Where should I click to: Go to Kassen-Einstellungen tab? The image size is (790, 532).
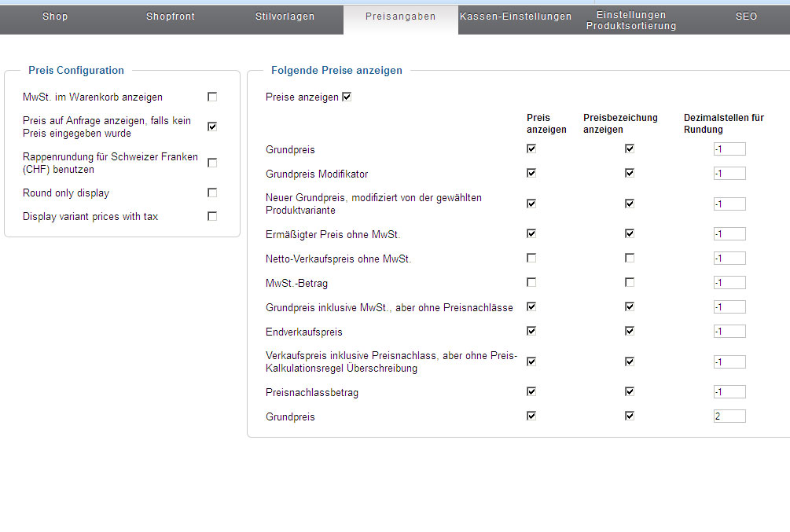(516, 17)
